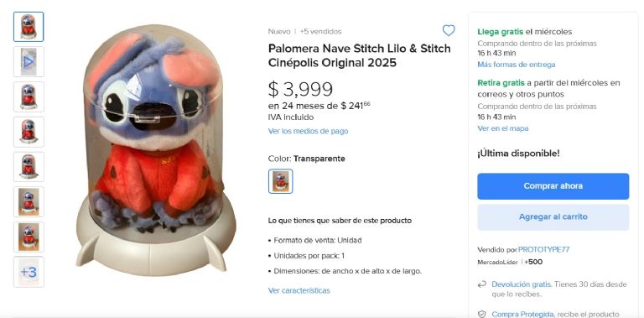Choose the Transparente color swatch
Viewport: 644px width, 318px height.
(281, 181)
